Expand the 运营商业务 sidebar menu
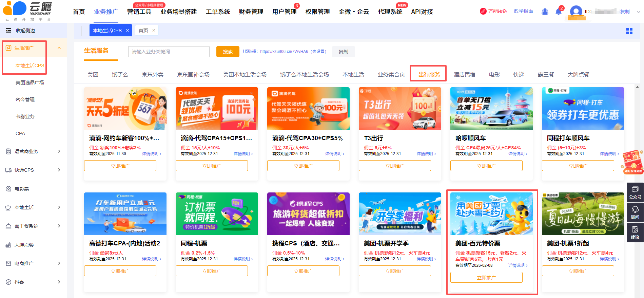This screenshot has height=298, width=644. click(59, 151)
